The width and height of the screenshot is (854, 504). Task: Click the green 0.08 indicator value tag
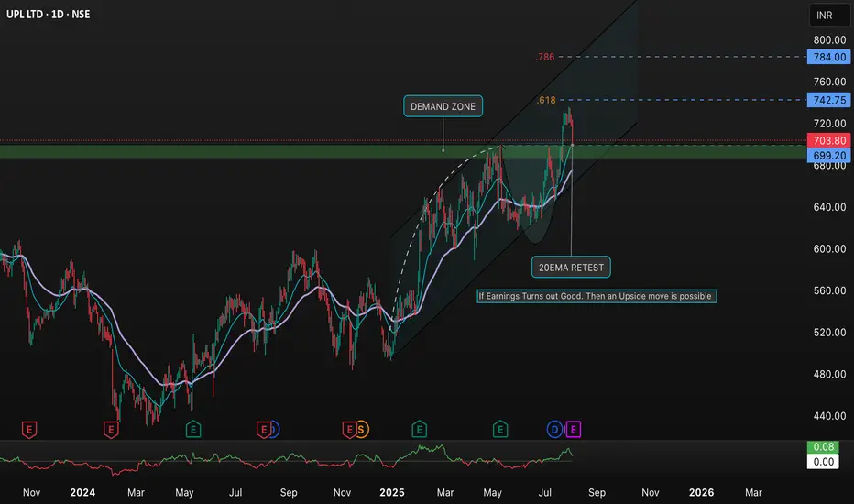tap(823, 447)
